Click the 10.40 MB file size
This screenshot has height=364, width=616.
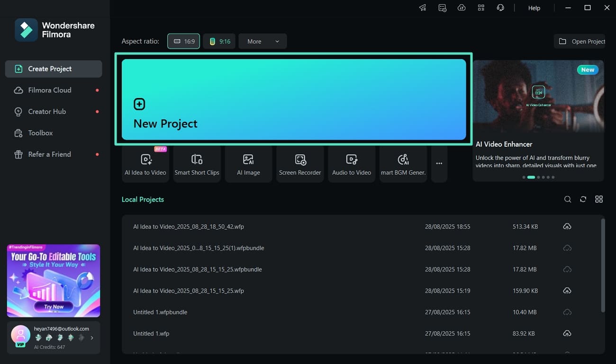[525, 312]
